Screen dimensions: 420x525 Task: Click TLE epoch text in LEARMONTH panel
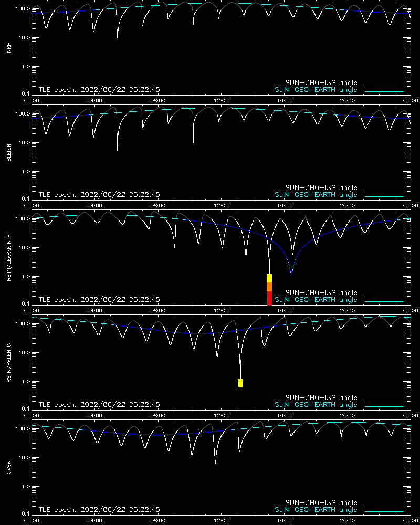pos(99,300)
